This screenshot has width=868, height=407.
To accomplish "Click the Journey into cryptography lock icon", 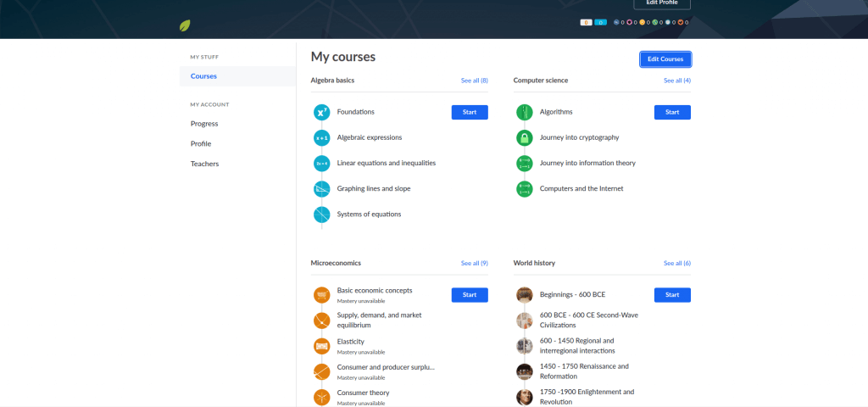I will tap(524, 138).
